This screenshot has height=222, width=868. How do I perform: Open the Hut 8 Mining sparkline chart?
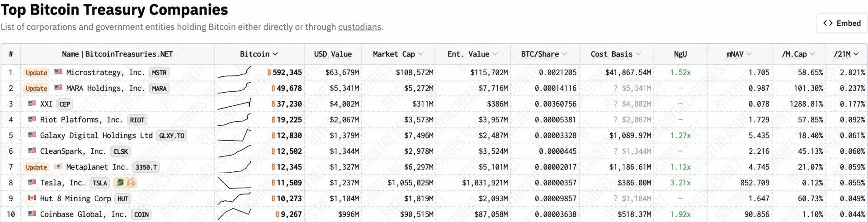[x=234, y=198]
